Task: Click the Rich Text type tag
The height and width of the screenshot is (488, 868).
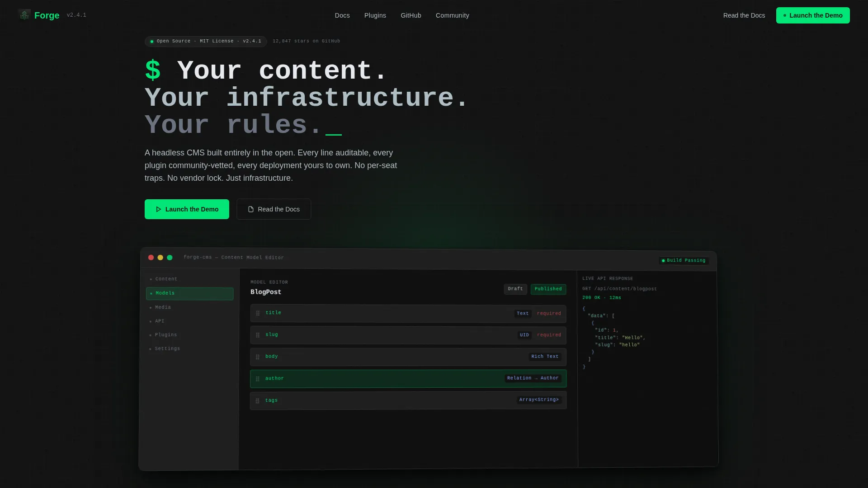Action: pos(545,357)
